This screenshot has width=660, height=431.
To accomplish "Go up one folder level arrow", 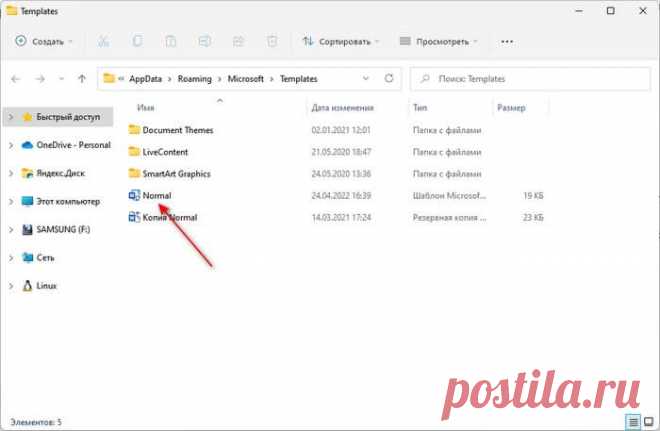I will (82, 79).
